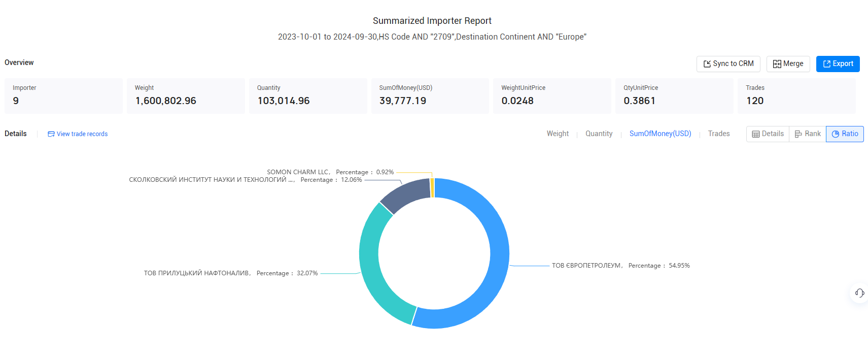Show the Details table view
The height and width of the screenshot is (354, 868).
click(x=768, y=134)
